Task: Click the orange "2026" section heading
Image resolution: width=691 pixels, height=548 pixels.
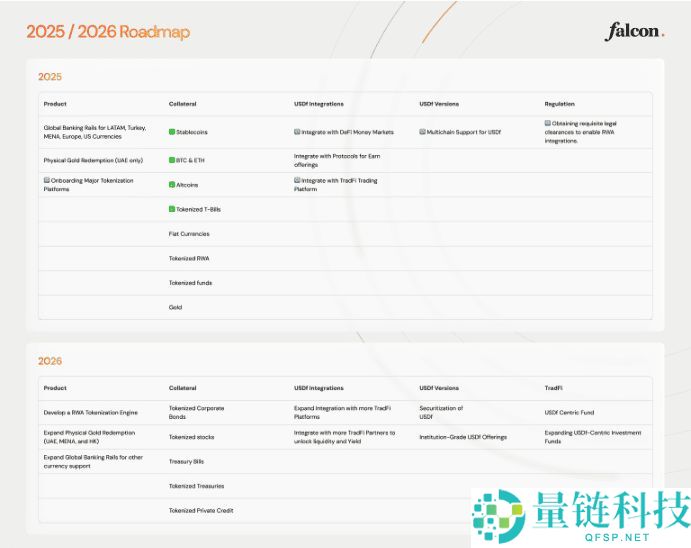Action: [x=50, y=361]
